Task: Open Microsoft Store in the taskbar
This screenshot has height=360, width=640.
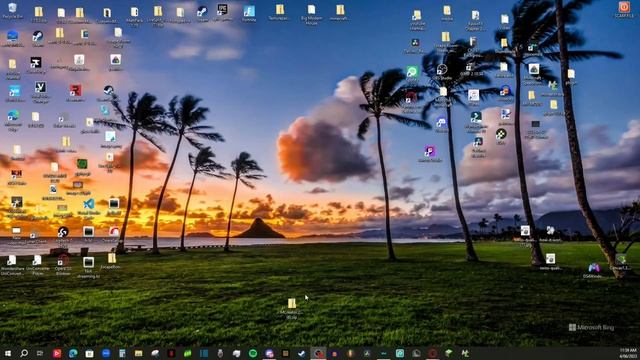Action: [x=89, y=353]
